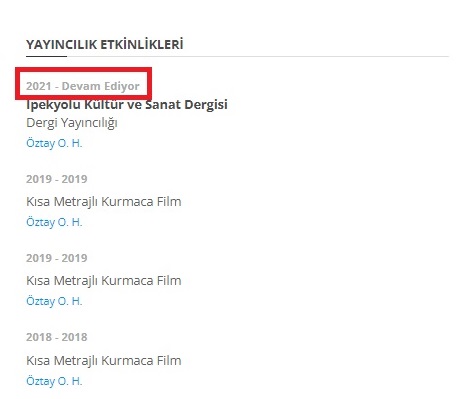Select the 2018 Kısa Metrajlı Kurmaca Film entry
458x399 pixels.
click(104, 361)
